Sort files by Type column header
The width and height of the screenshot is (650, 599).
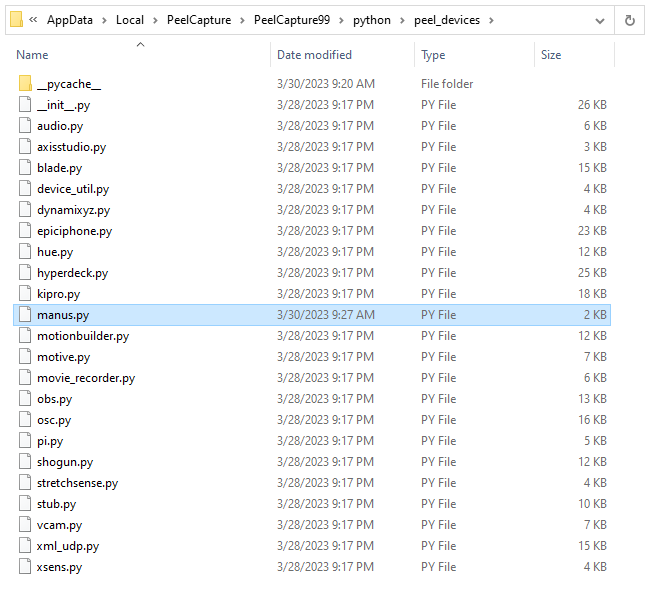(x=433, y=55)
